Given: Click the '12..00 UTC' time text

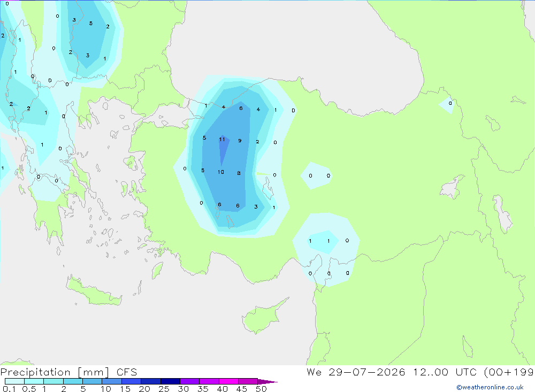Looking at the screenshot, I should tap(445, 372).
